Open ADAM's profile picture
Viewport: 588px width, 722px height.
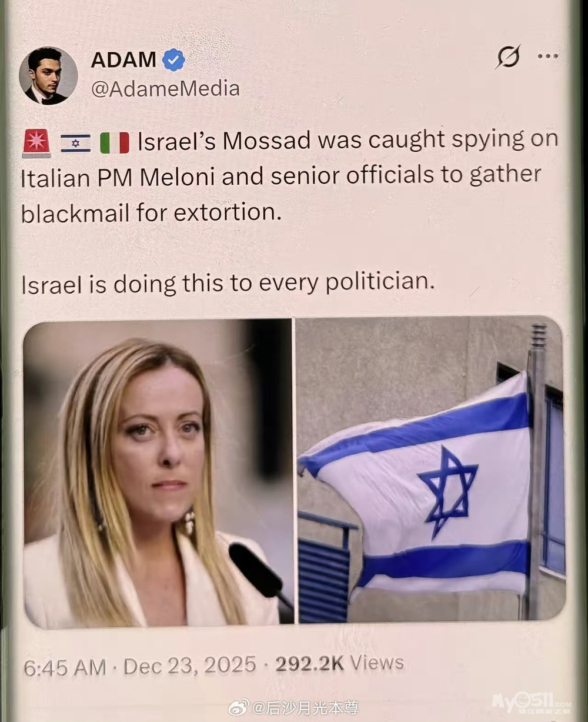(48, 76)
